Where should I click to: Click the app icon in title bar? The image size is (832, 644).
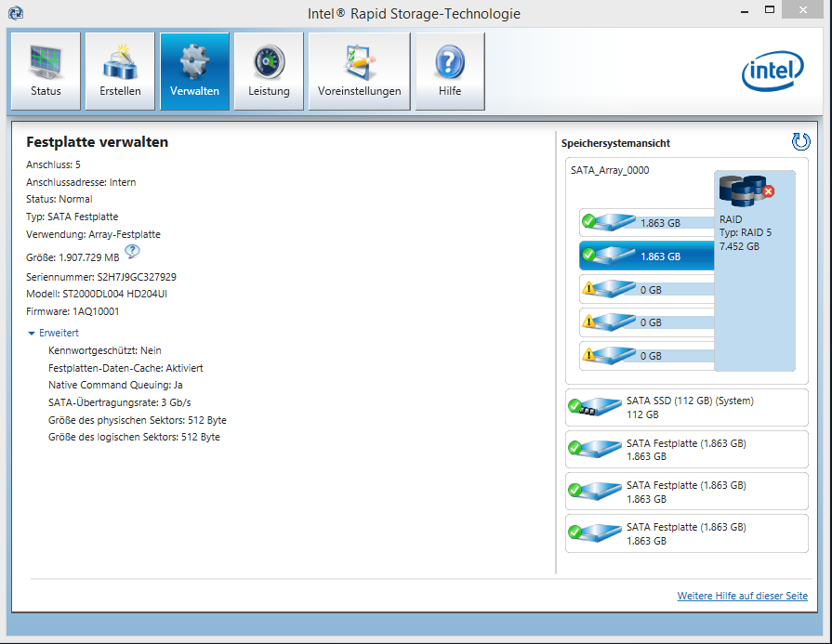click(16, 13)
